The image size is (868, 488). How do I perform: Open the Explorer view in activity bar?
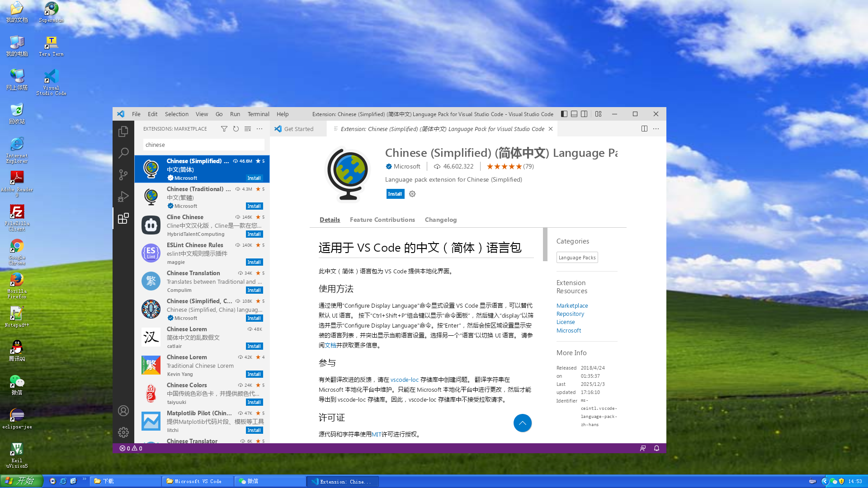123,131
